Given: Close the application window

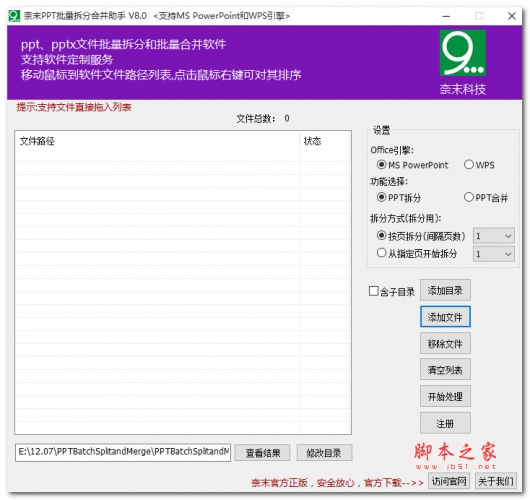Looking at the screenshot, I should 512,16.
